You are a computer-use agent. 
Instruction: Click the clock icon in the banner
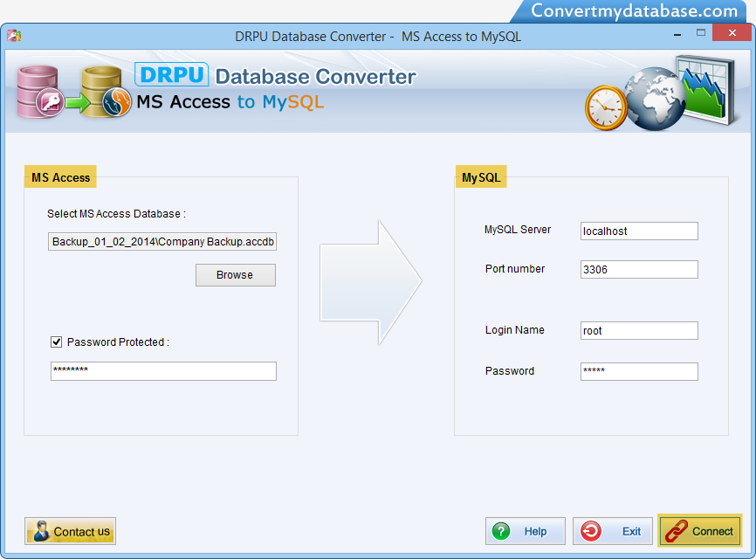606,107
